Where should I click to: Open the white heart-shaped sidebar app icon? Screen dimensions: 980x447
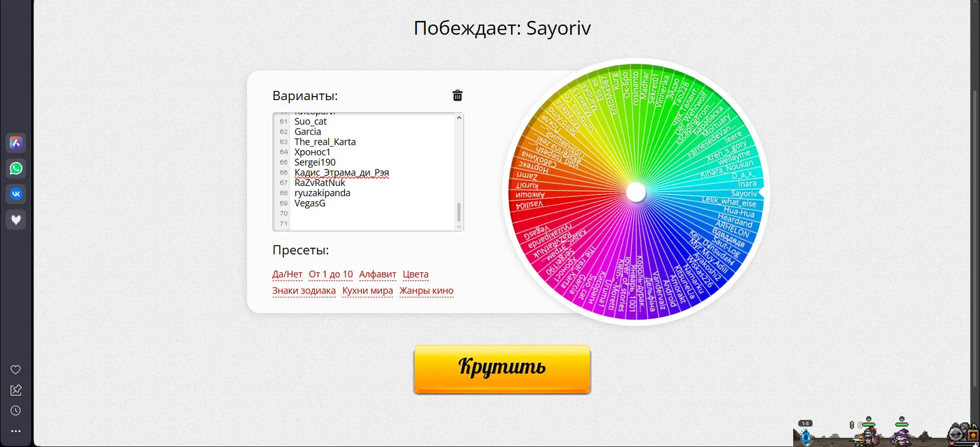pos(16,219)
